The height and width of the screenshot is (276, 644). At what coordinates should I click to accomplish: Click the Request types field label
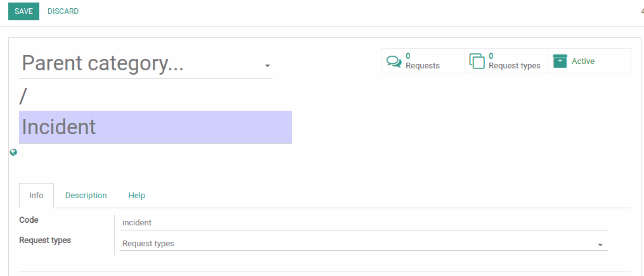coord(45,241)
